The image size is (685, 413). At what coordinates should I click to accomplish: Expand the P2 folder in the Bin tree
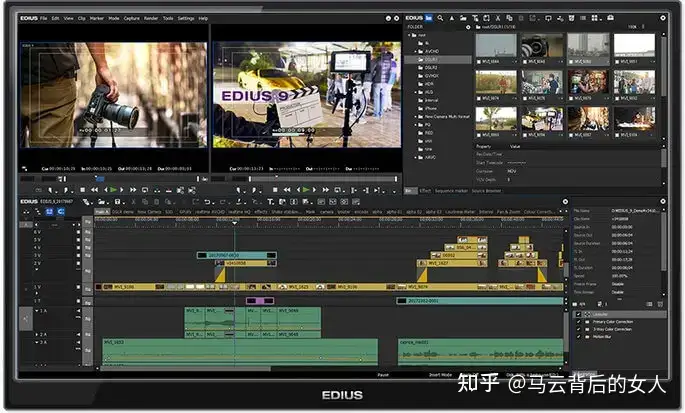click(x=415, y=125)
